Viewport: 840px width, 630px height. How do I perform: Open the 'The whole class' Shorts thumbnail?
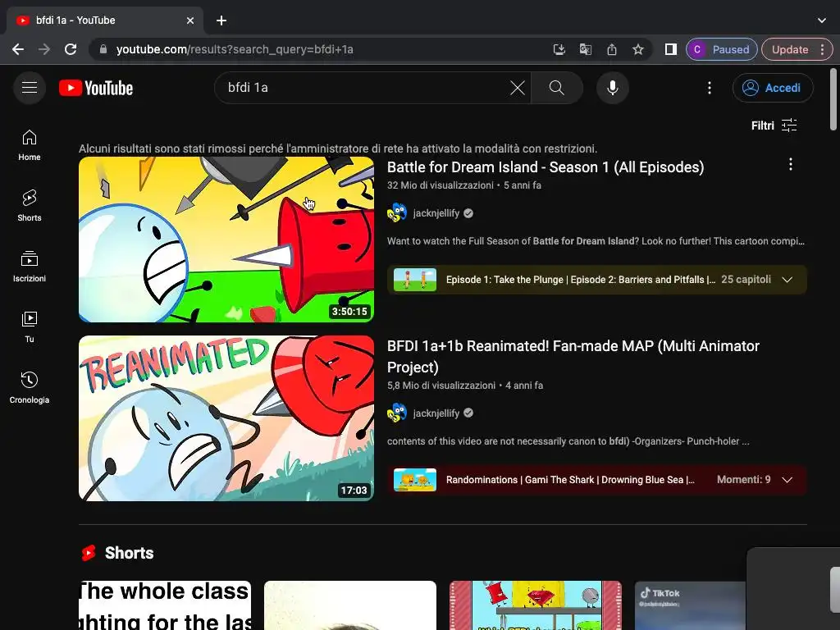(164, 605)
